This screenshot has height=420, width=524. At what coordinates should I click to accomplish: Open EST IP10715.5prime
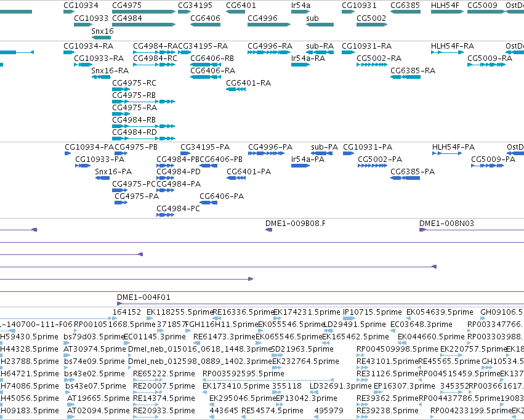click(x=373, y=312)
